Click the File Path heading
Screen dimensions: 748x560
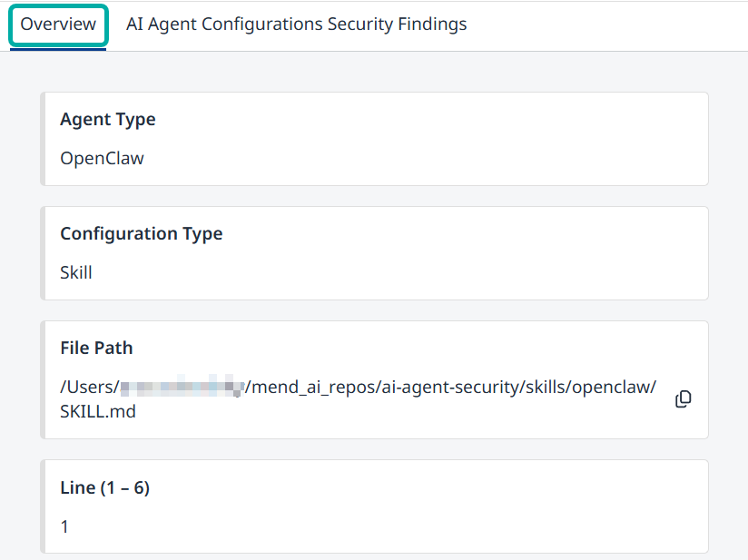pos(96,349)
